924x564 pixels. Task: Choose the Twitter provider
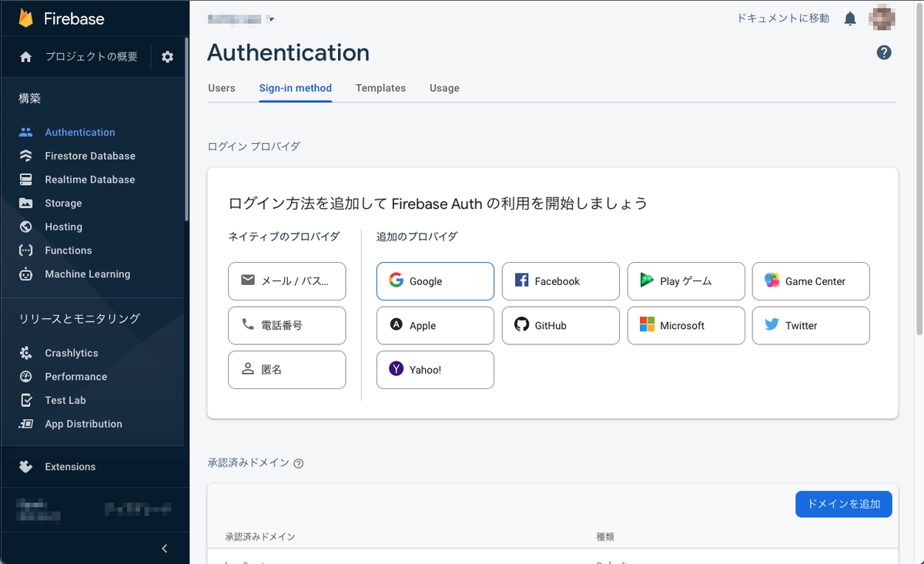coord(811,326)
